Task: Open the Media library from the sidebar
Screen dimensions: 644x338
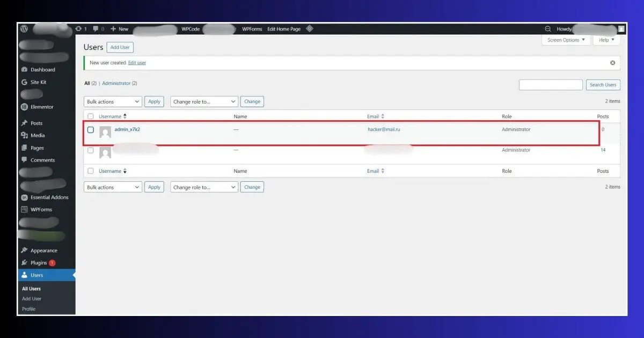Action: (35, 135)
